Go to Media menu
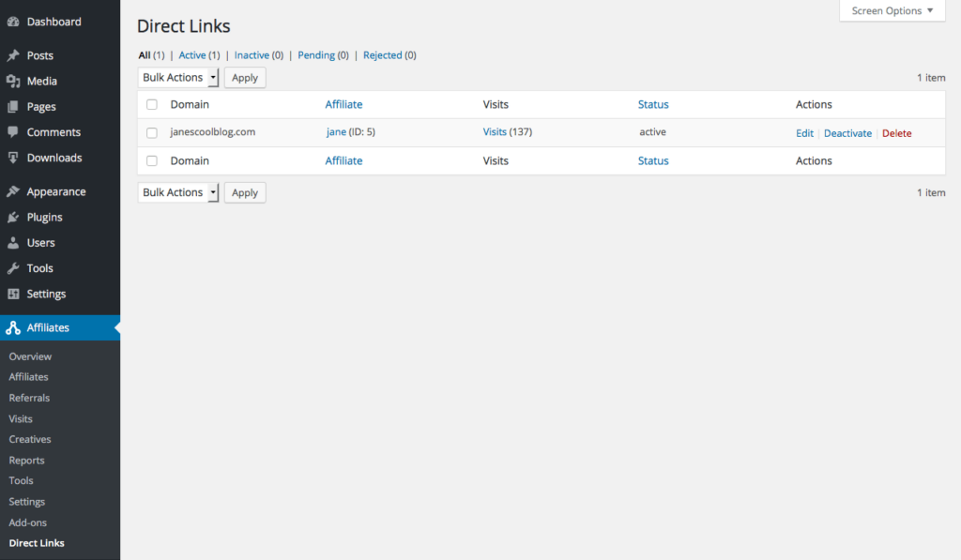 [41, 81]
